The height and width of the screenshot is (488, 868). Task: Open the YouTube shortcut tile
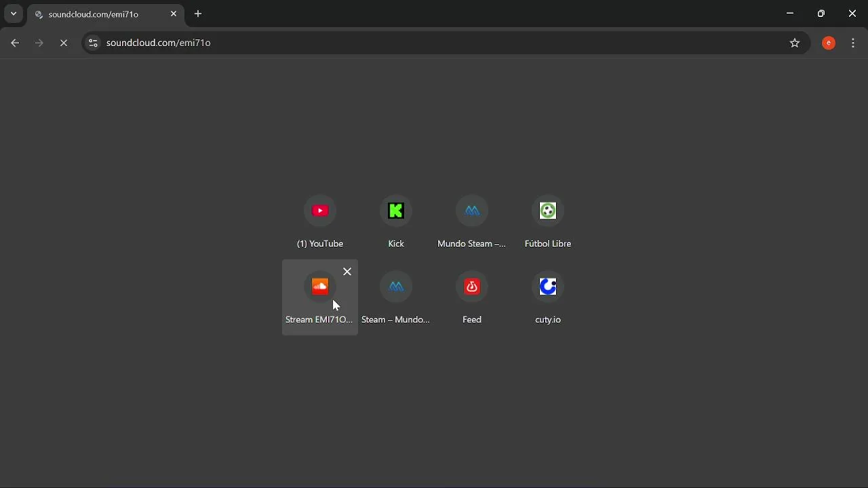pos(320,222)
